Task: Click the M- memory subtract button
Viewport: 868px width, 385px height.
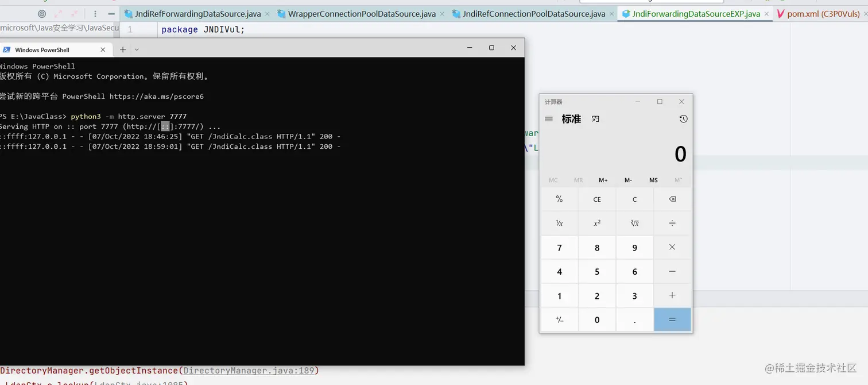Action: pyautogui.click(x=628, y=180)
